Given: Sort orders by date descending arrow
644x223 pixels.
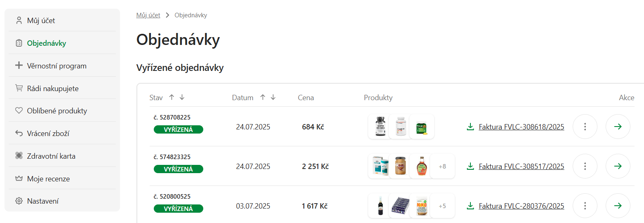Looking at the screenshot, I should (273, 98).
